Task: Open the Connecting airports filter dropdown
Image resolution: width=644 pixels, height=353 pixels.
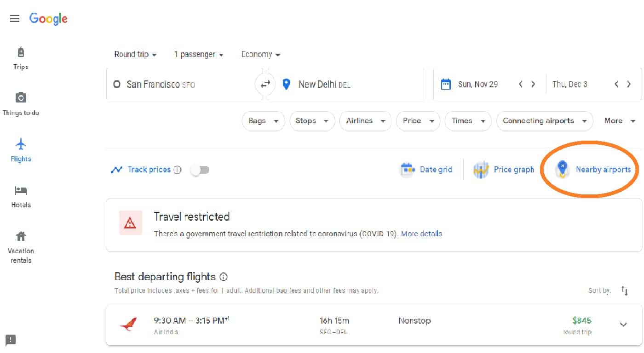Action: tap(545, 121)
